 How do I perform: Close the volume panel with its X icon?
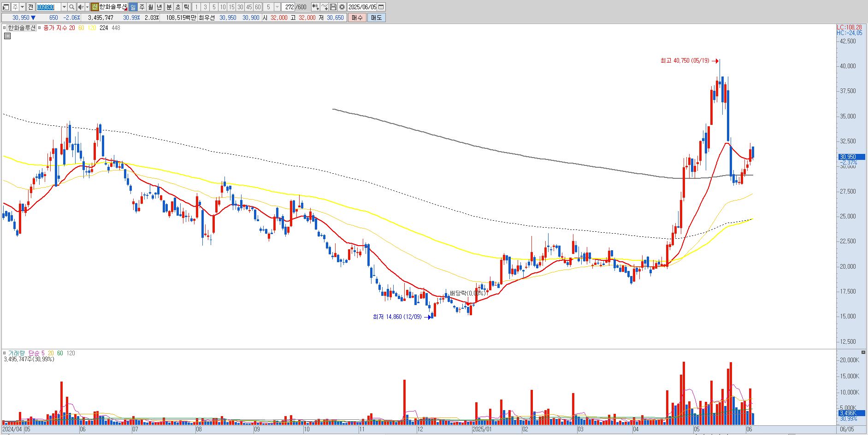pos(863,352)
